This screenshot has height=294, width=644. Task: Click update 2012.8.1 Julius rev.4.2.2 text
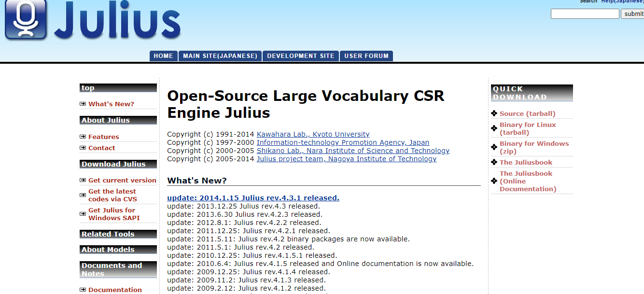pos(244,223)
